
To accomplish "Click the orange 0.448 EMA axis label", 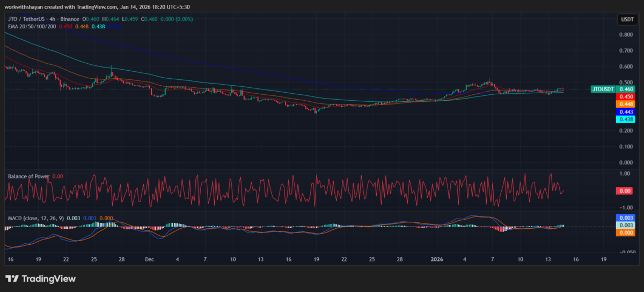I will [x=626, y=104].
